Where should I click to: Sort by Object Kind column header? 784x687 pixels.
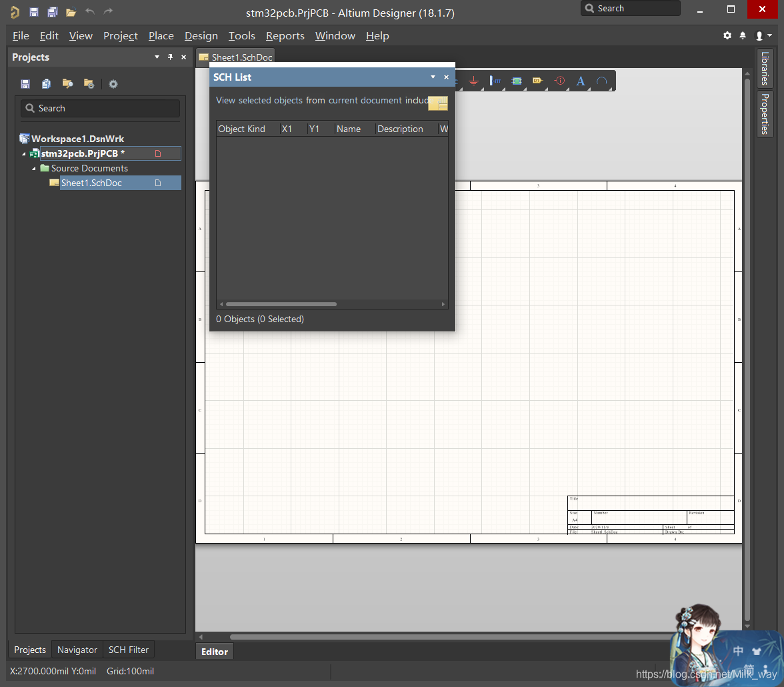click(x=241, y=129)
